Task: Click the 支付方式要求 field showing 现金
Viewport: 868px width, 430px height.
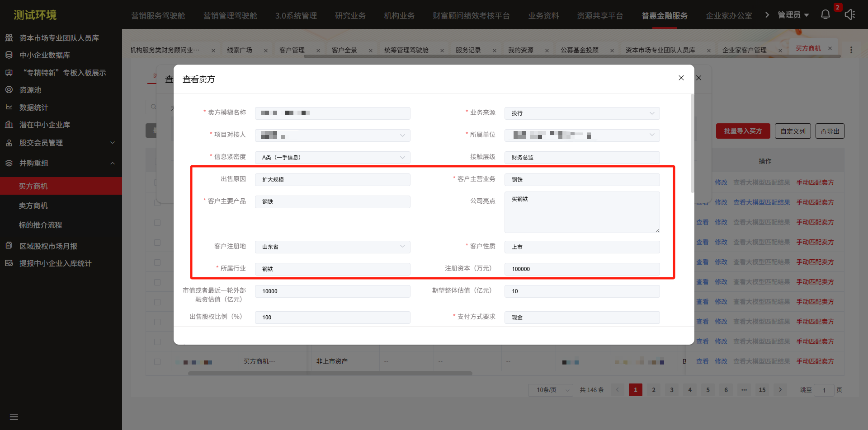Action: tap(582, 318)
